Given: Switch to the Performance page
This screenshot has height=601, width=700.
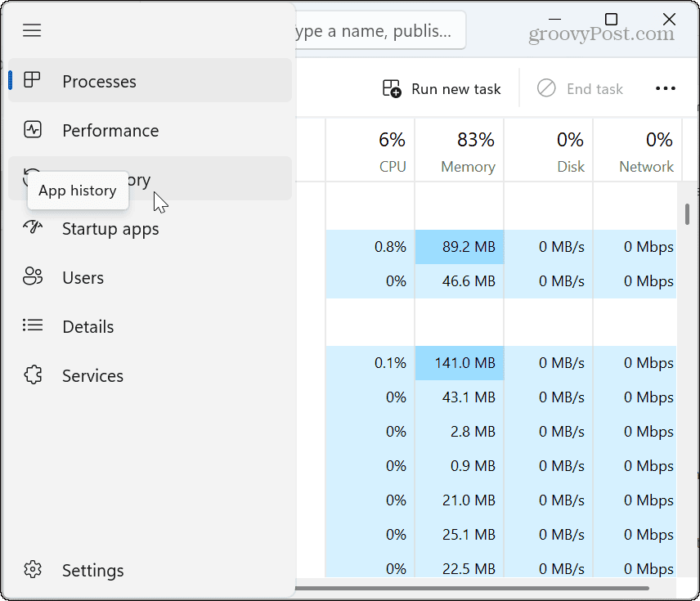Looking at the screenshot, I should click(150, 129).
